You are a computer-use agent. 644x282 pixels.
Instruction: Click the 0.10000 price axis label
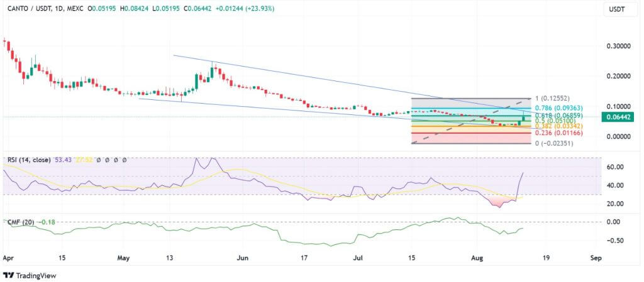point(619,106)
